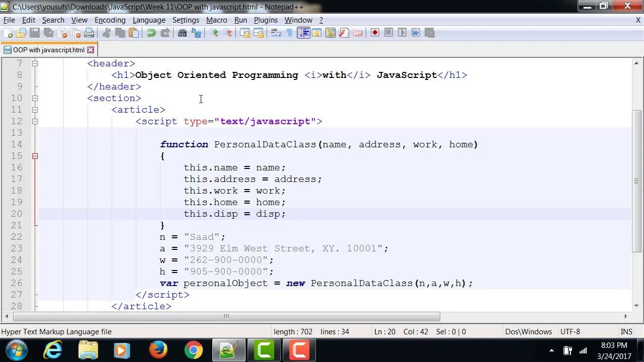Open the Macro menu

point(217,20)
